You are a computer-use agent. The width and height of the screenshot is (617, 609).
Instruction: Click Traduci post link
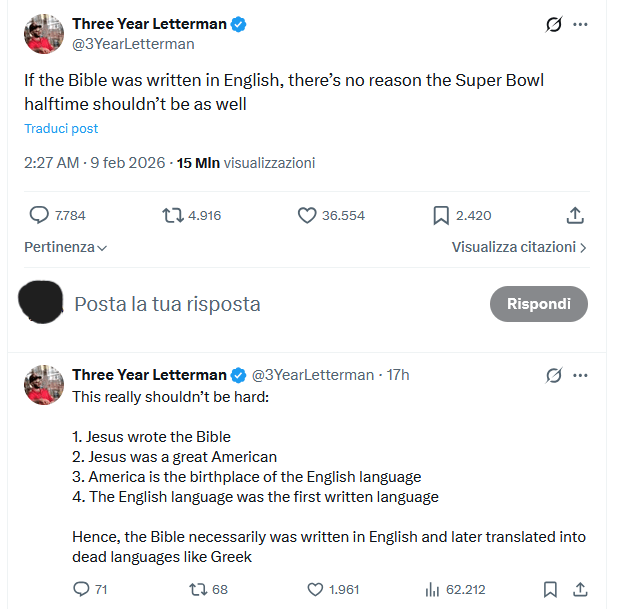point(61,129)
